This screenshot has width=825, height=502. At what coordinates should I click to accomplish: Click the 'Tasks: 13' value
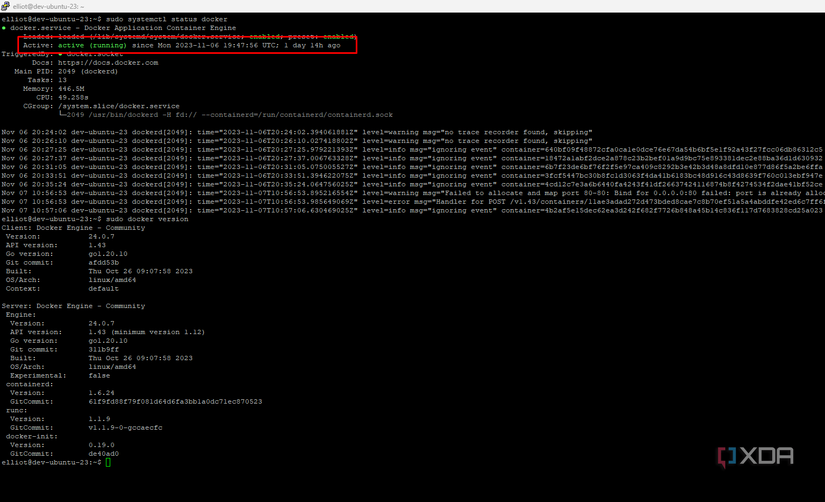[x=62, y=80]
